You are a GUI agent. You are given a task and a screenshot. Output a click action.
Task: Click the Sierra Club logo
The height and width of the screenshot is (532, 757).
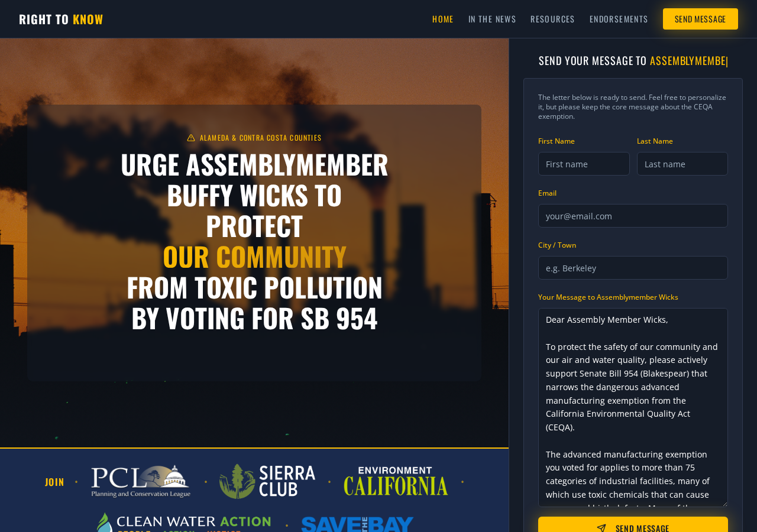click(267, 482)
